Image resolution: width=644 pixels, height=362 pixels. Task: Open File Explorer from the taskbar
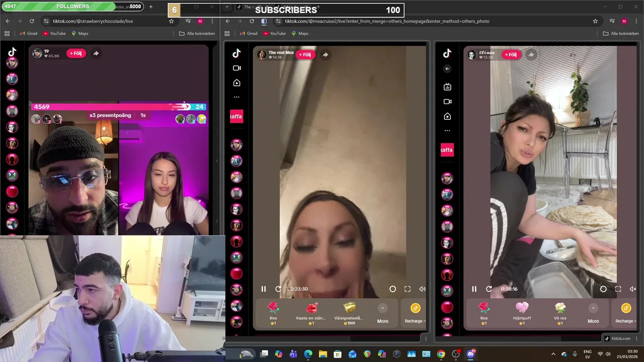(x=323, y=354)
